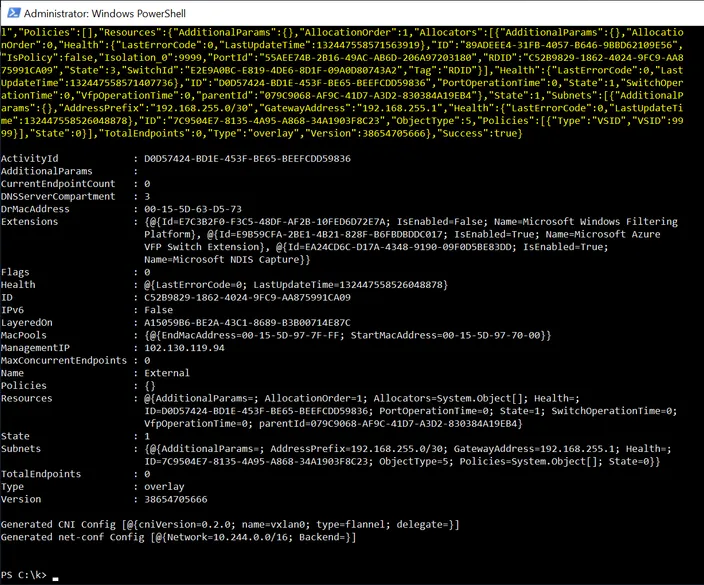The width and height of the screenshot is (704, 585).
Task: Click the LayeredOn value A15059B6-BE2A-43C1-8689-B3B00714E87C
Action: tap(247, 322)
